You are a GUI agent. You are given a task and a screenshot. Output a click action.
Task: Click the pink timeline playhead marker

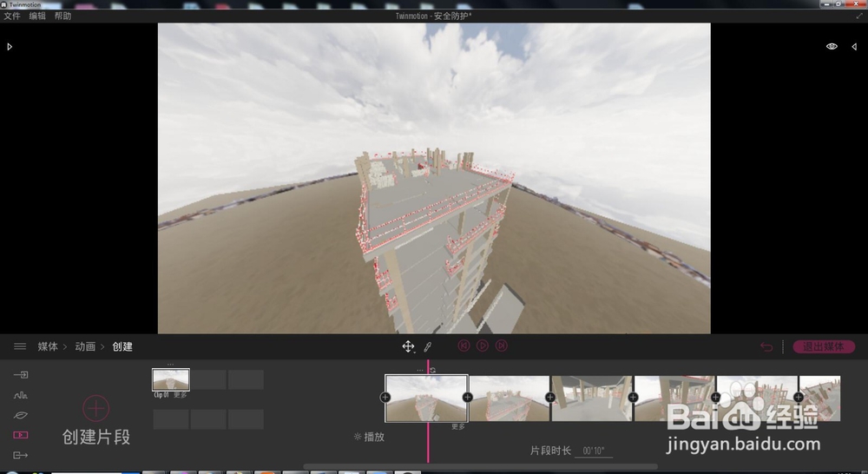pyautogui.click(x=428, y=410)
